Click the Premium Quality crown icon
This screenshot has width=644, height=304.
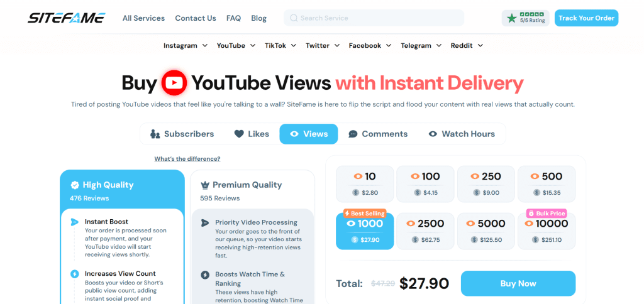coord(205,185)
